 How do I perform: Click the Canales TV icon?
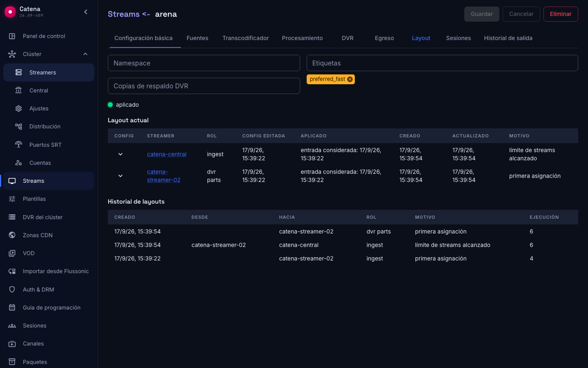[x=12, y=343]
